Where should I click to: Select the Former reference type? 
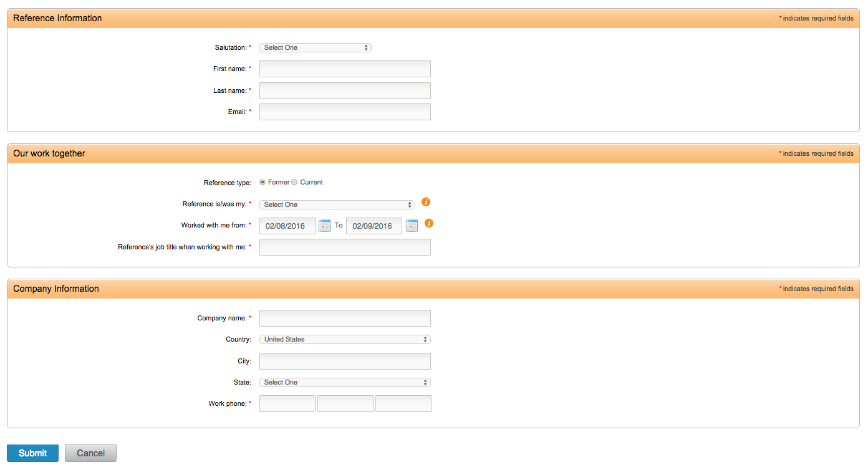263,183
